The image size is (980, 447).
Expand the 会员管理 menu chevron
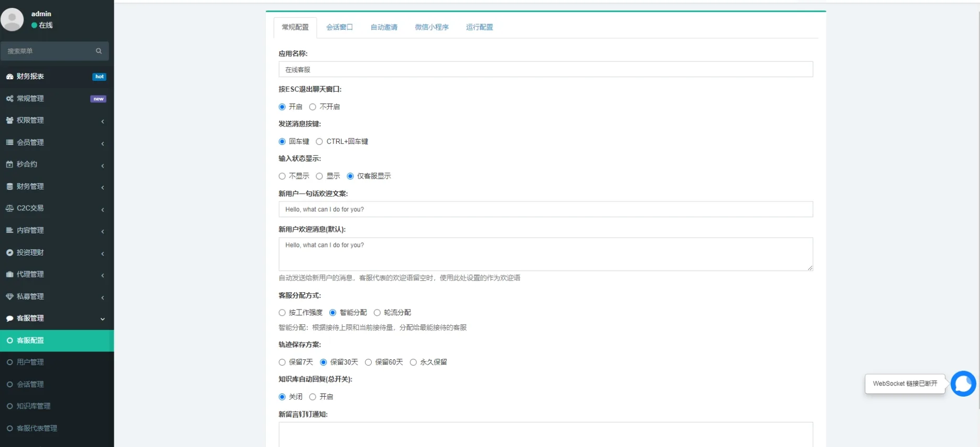click(x=103, y=143)
